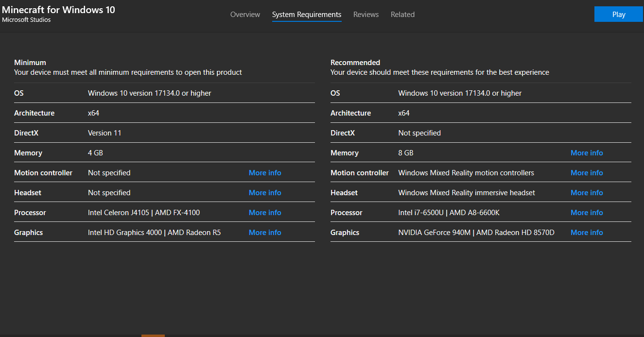The height and width of the screenshot is (337, 644).
Task: Open More info for minimum Motion controller
Action: 265,173
